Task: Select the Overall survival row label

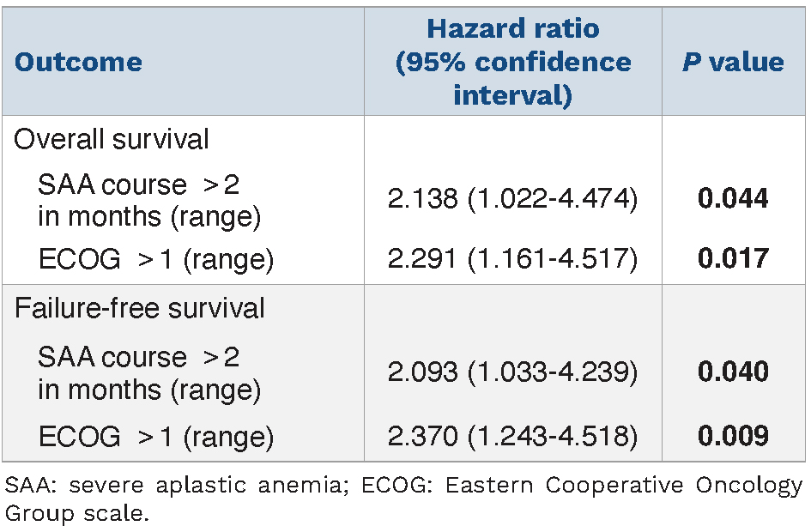Action: coord(112,139)
